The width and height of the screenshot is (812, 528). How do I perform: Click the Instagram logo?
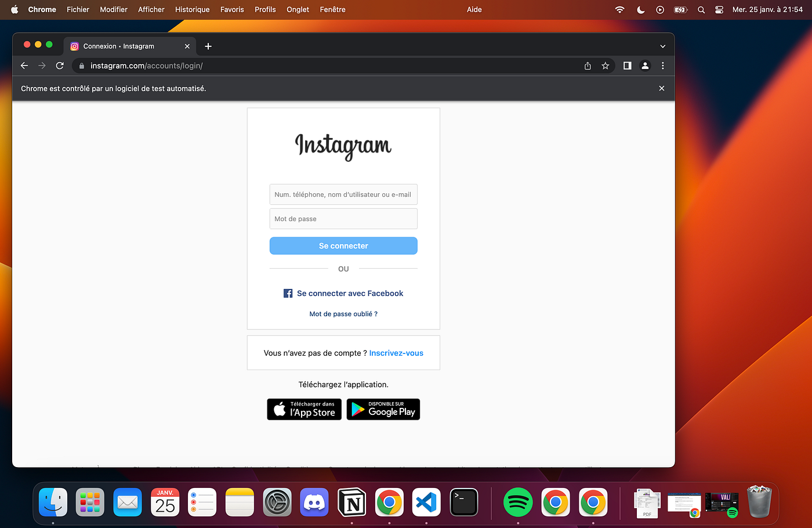pyautogui.click(x=343, y=146)
